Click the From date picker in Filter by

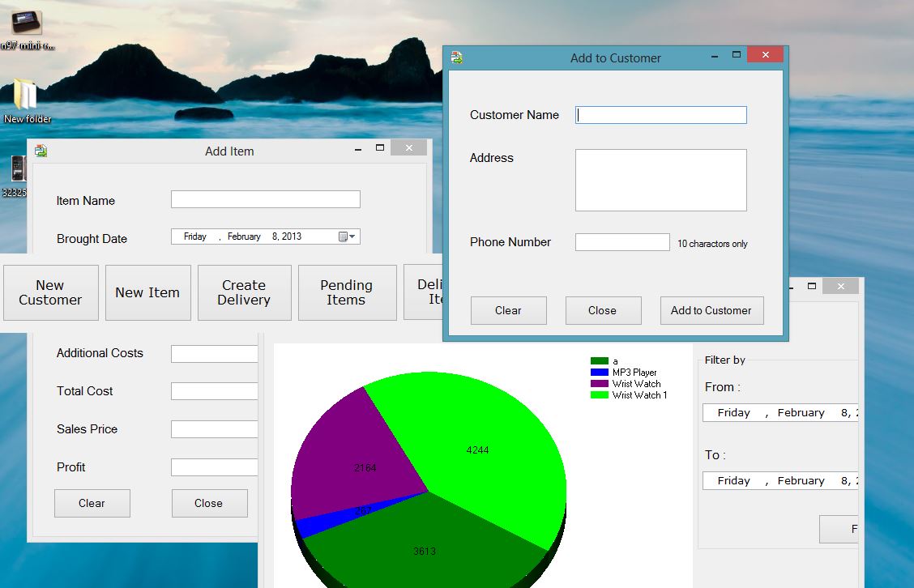pyautogui.click(x=780, y=412)
